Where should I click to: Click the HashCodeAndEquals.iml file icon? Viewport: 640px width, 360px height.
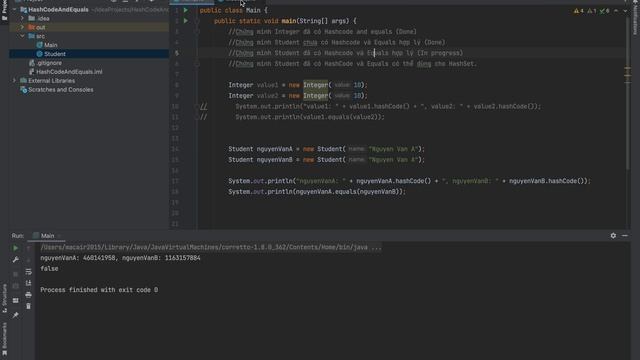point(32,72)
